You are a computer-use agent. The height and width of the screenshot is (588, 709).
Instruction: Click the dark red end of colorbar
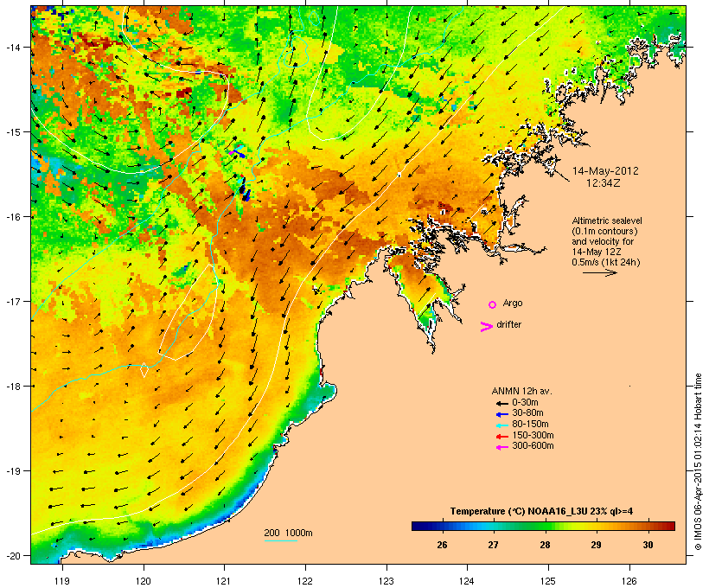pos(670,526)
